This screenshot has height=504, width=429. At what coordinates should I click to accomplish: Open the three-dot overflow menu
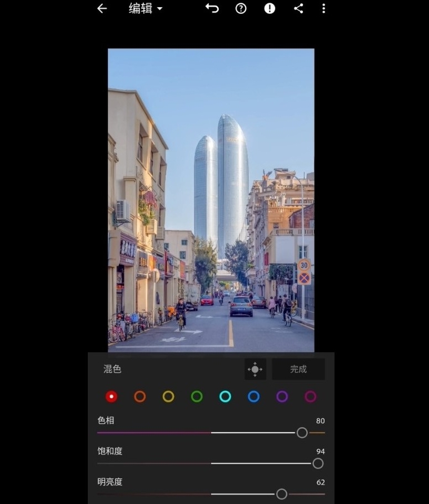pos(323,8)
